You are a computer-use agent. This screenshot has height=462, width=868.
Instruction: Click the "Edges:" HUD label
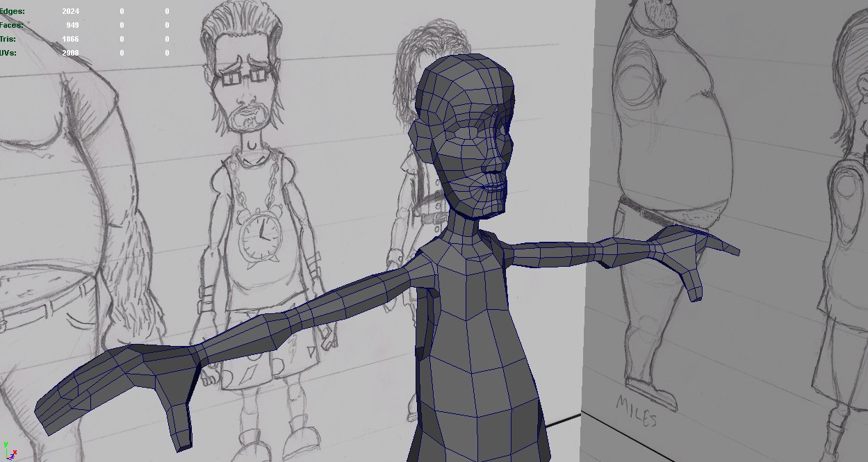pyautogui.click(x=11, y=11)
